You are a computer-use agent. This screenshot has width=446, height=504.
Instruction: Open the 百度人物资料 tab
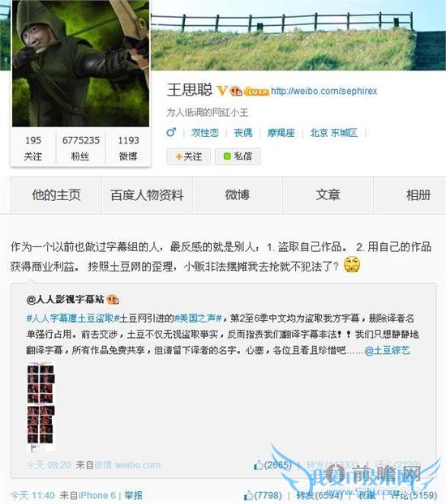pyautogui.click(x=147, y=194)
